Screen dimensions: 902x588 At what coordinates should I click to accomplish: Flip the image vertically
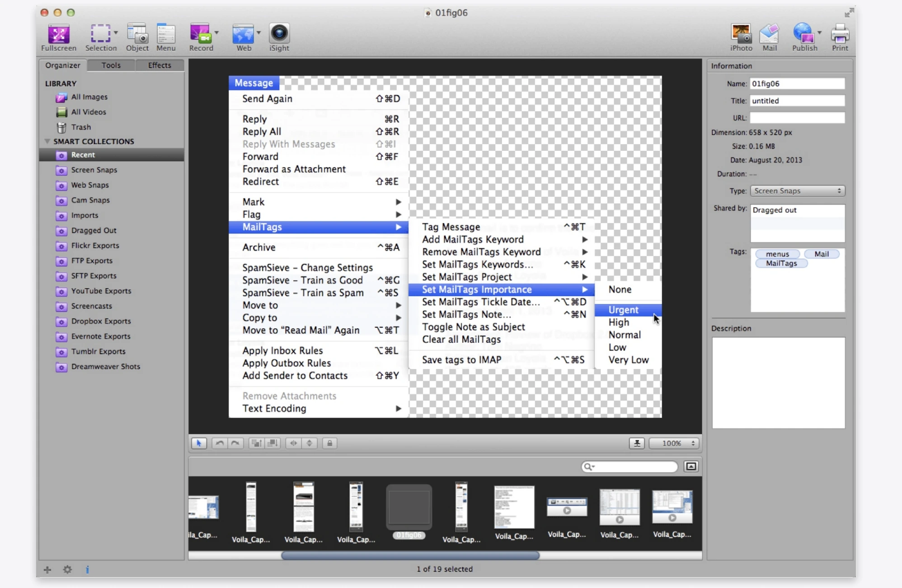[310, 443]
